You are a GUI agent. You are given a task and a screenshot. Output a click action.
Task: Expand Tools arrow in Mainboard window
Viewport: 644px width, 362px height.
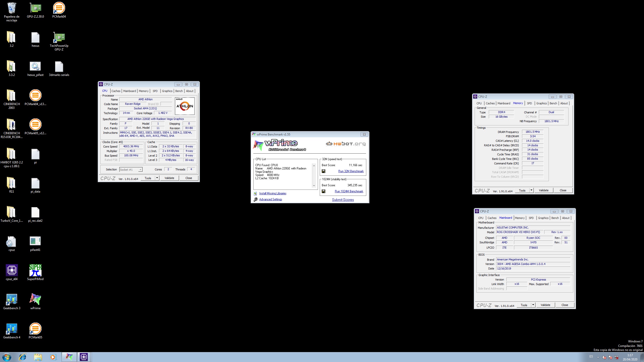(533, 305)
